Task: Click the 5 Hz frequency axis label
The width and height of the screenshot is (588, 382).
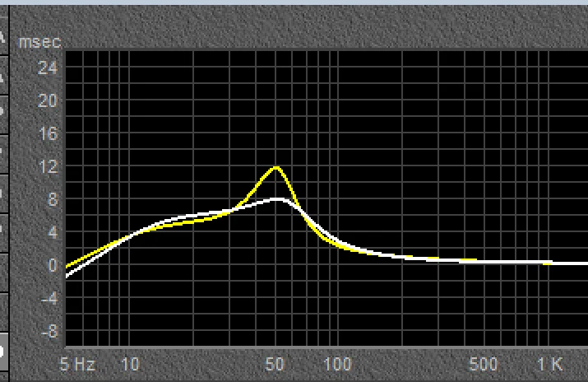Action: [79, 364]
